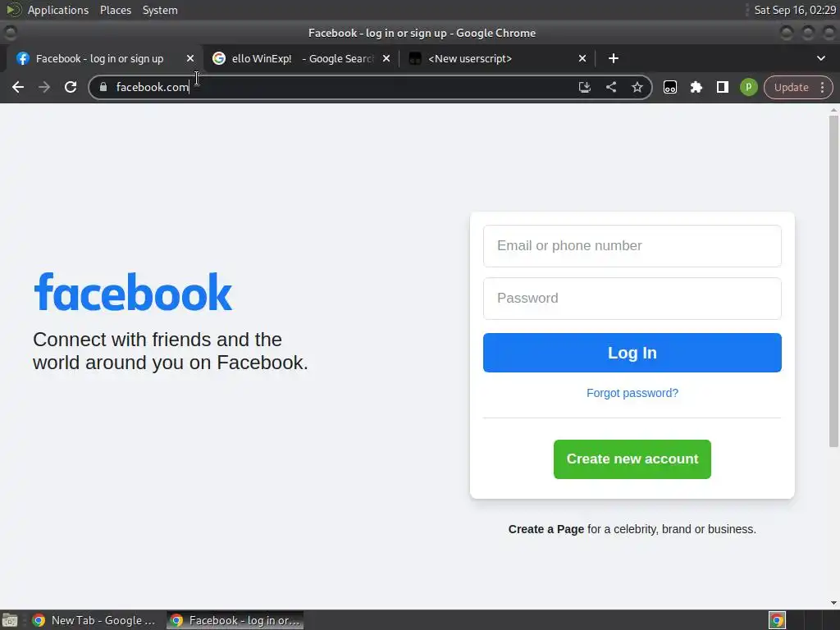This screenshot has width=840, height=630.
Task: Go back using the browser back arrow
Action: 18,87
